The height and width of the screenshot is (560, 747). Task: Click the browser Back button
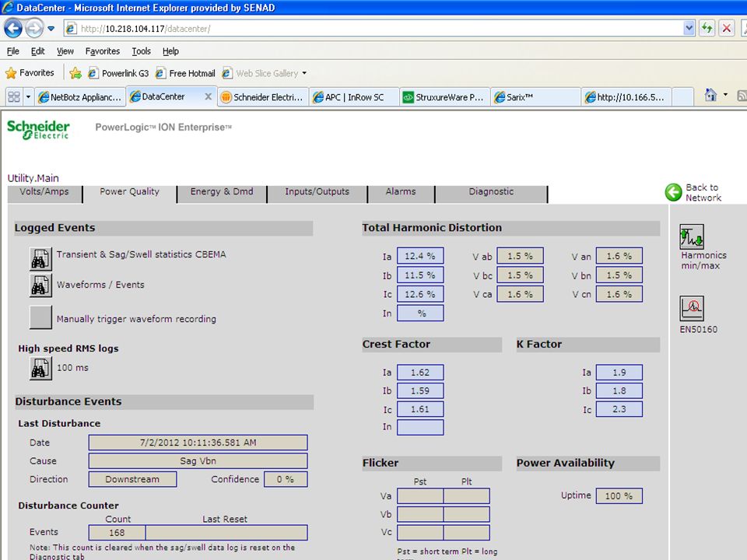13,29
